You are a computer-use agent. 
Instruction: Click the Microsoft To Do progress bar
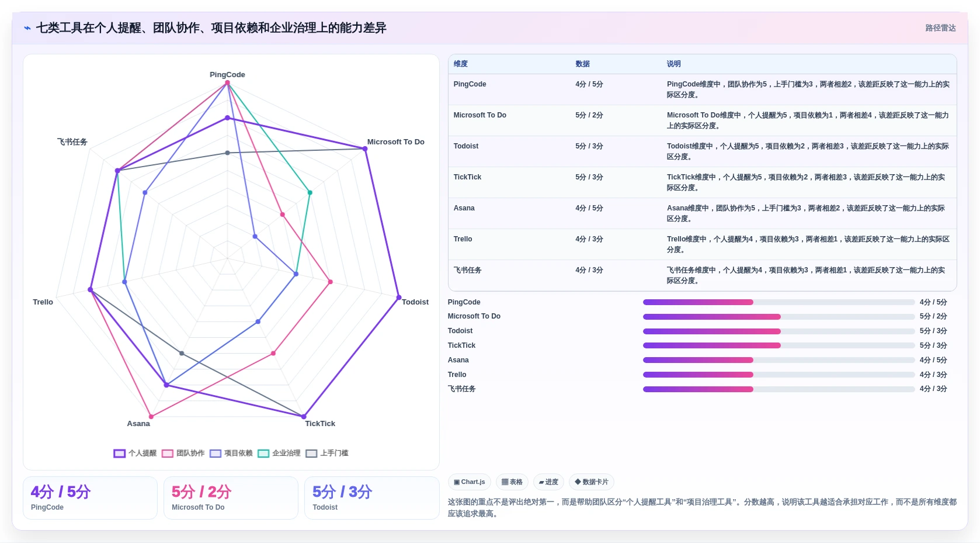pos(779,317)
